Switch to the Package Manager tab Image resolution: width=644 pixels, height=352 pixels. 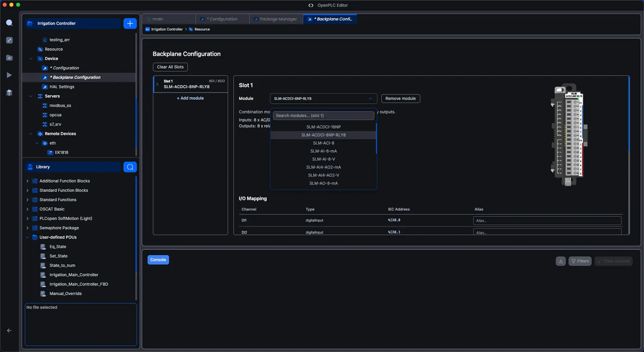(276, 19)
